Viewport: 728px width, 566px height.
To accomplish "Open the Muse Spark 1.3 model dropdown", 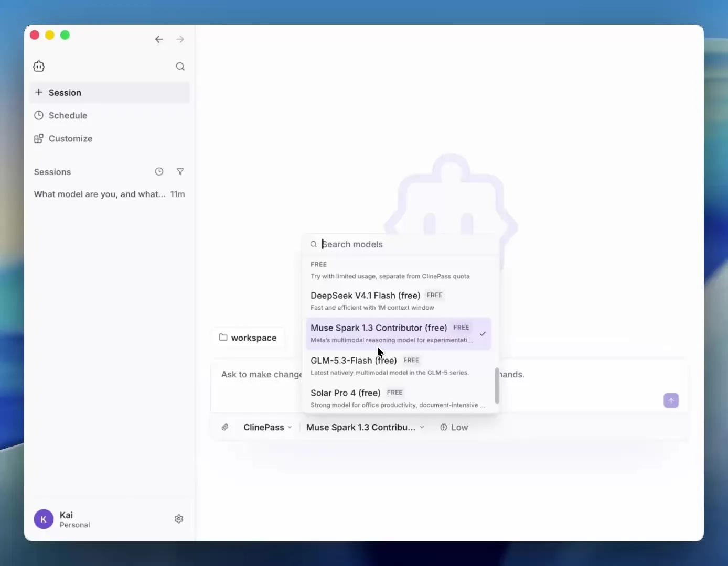I will pos(365,428).
